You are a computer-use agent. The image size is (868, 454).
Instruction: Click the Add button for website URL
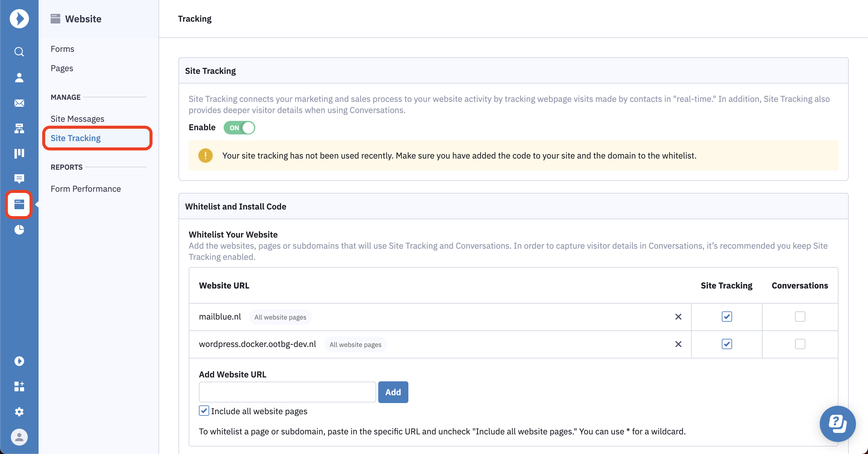pyautogui.click(x=393, y=392)
